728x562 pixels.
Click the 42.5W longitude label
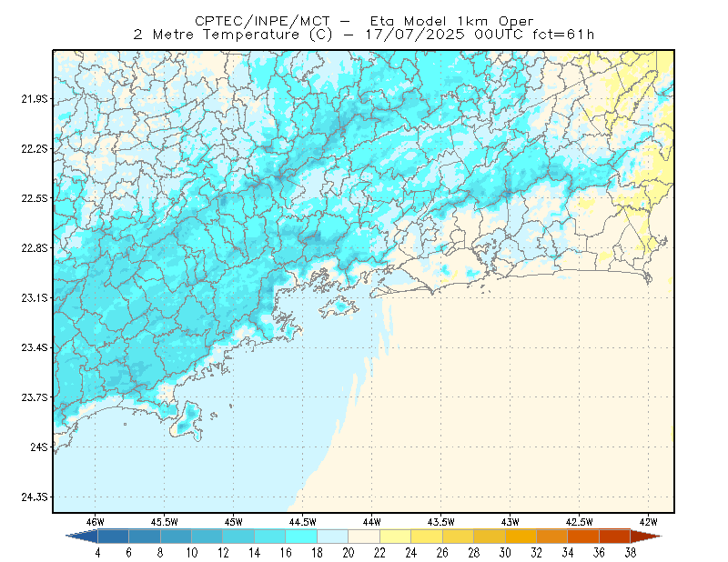coord(580,522)
